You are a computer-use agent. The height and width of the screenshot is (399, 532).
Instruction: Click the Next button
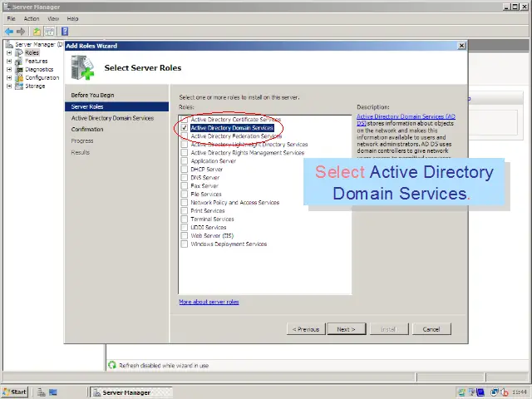coord(347,329)
